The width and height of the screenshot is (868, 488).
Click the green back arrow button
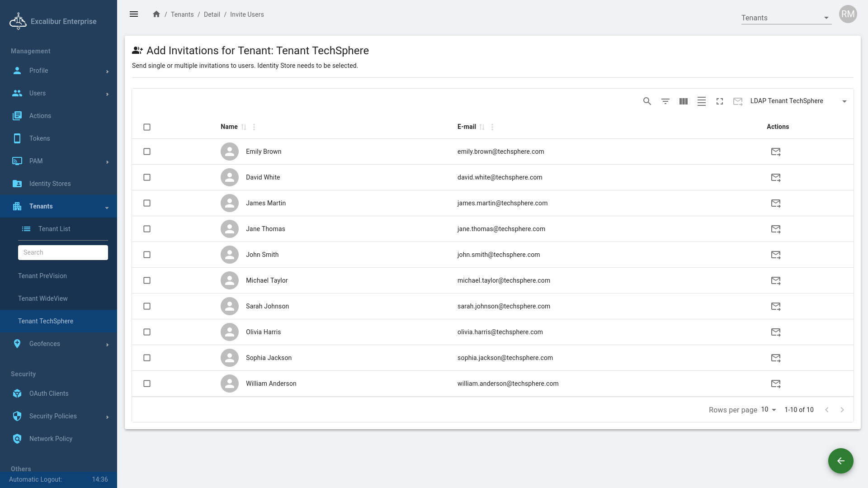[840, 461]
